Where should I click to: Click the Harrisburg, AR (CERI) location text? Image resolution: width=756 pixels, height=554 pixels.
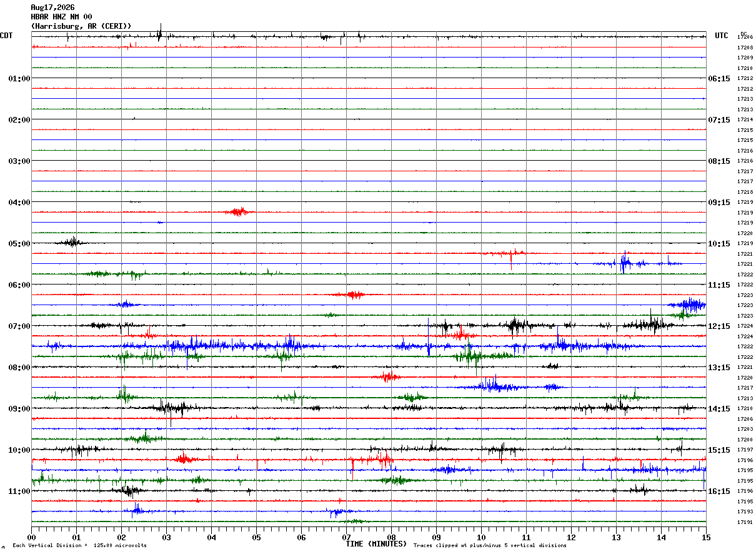[x=81, y=26]
